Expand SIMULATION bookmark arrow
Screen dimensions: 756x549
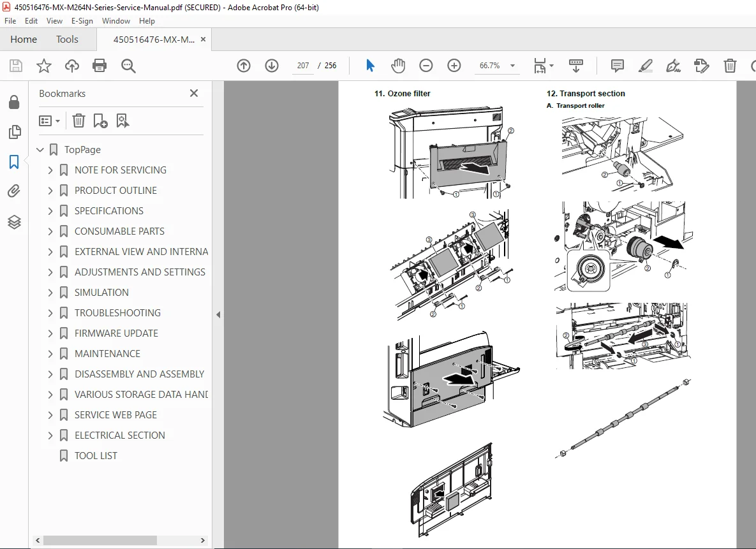pyautogui.click(x=50, y=293)
